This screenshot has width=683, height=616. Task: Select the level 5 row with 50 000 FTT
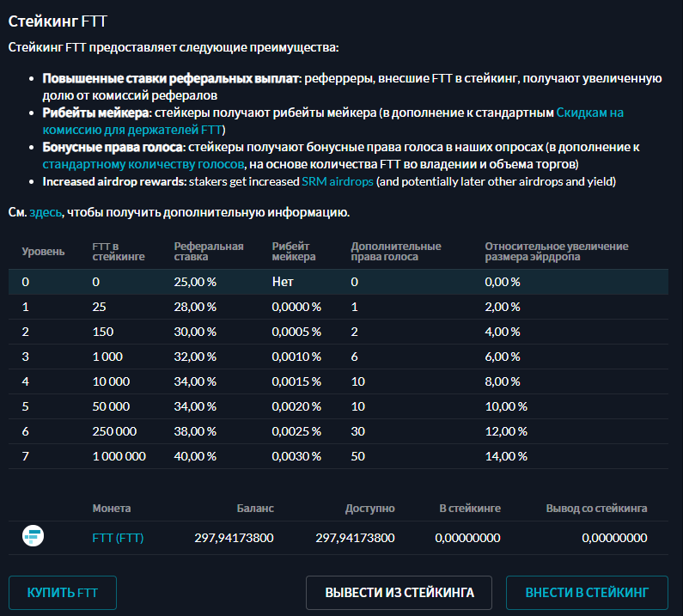[338, 406]
